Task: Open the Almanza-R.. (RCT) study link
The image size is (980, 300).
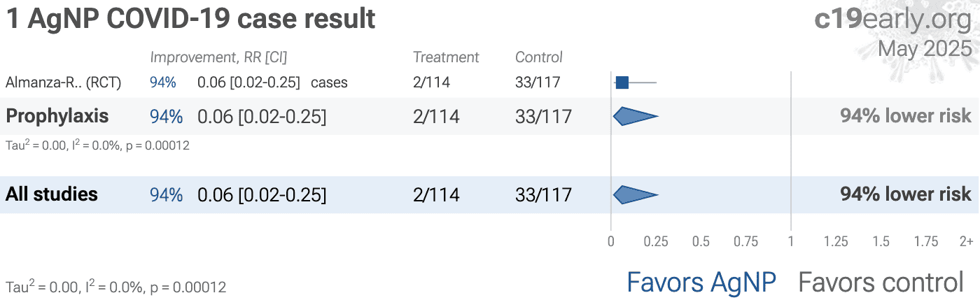Action: click(x=64, y=83)
